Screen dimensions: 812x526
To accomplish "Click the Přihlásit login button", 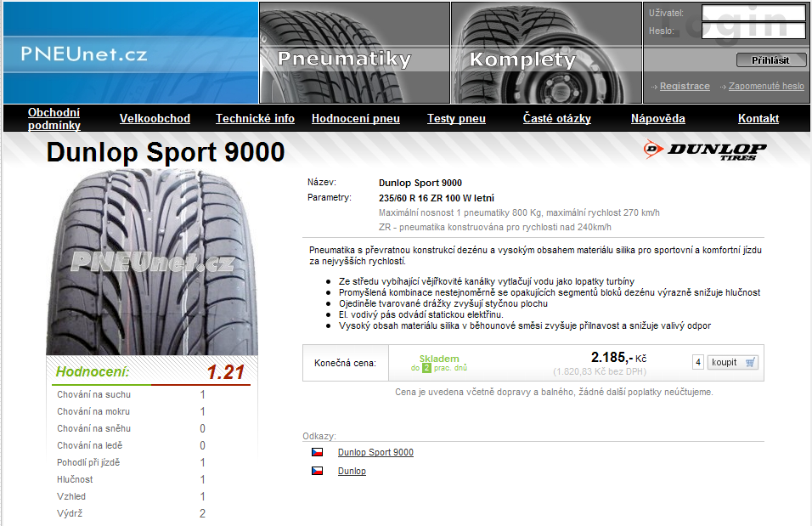I will coord(771,60).
